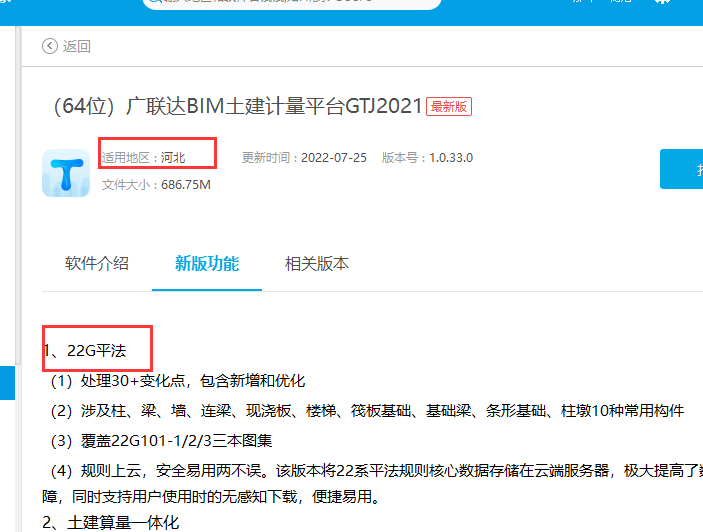Click the line 同时支持用户使用时的无感知下载
Viewport: 703px width, 532px height.
coord(211,497)
